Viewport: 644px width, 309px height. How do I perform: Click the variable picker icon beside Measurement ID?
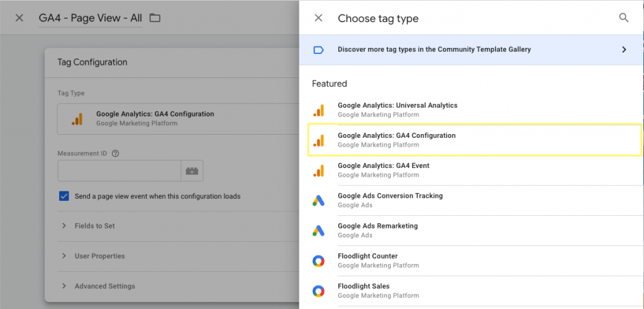coord(192,171)
